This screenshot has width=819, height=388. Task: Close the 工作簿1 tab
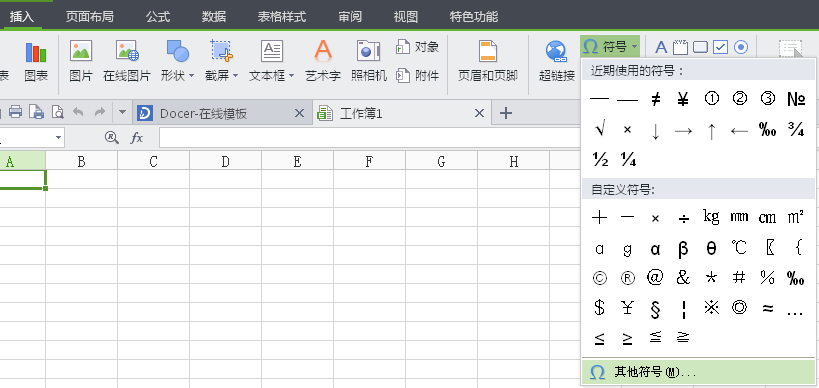coord(479,113)
